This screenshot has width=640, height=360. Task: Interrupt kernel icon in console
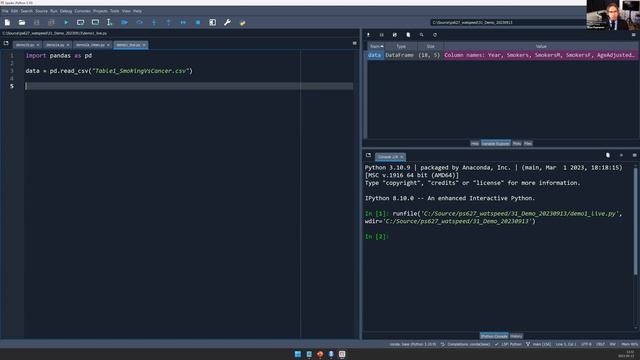point(621,156)
